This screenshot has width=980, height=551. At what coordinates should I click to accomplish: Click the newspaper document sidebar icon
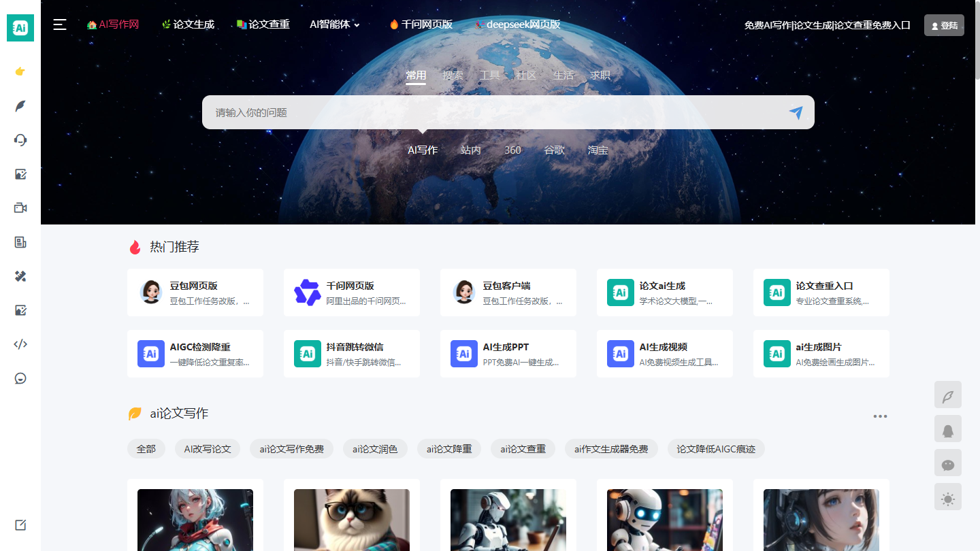20,242
